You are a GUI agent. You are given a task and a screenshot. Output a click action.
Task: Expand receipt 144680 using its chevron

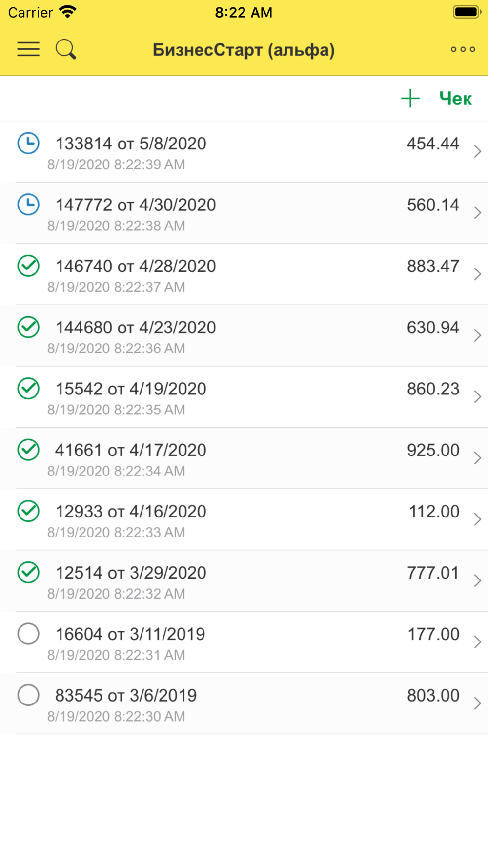pos(477,335)
